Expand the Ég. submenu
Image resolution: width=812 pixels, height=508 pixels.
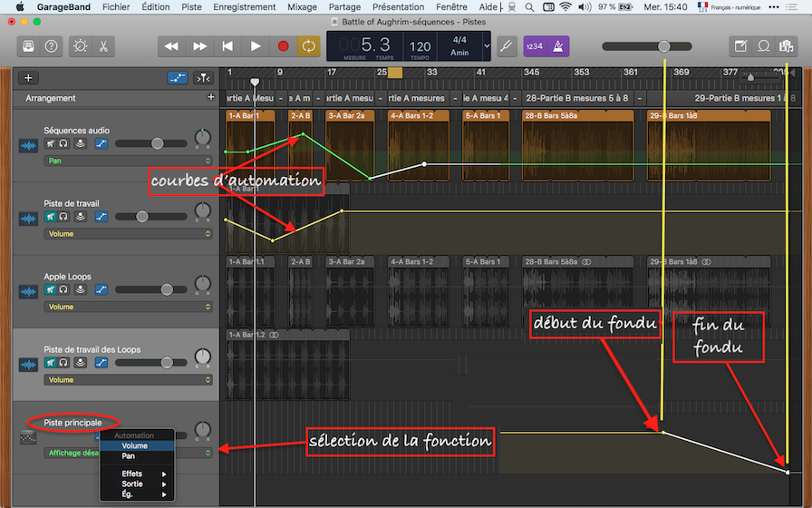pos(137,494)
